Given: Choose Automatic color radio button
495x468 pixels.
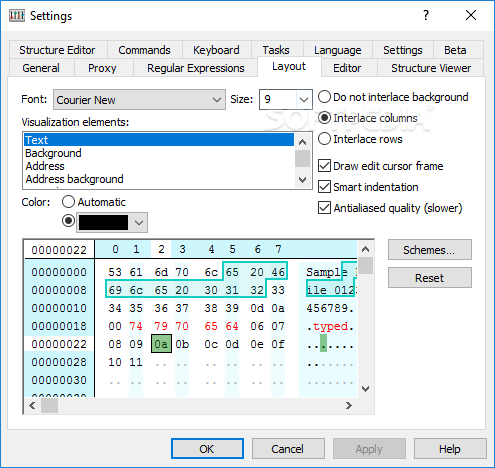Looking at the screenshot, I should coord(94,202).
